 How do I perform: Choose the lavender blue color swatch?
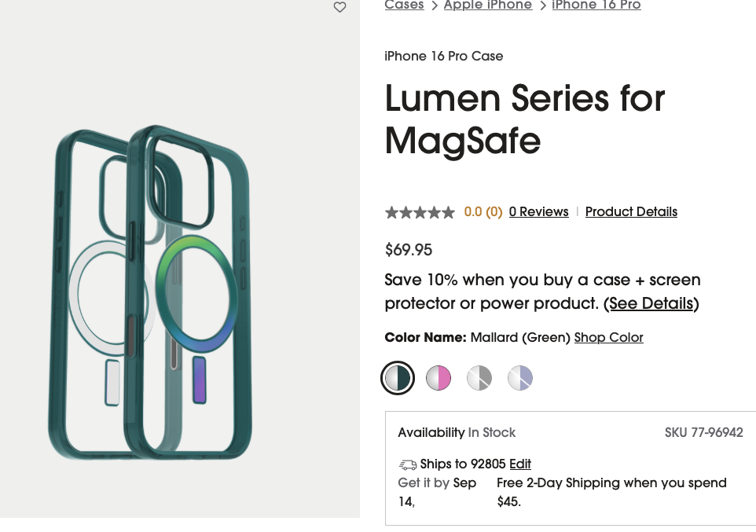(520, 378)
